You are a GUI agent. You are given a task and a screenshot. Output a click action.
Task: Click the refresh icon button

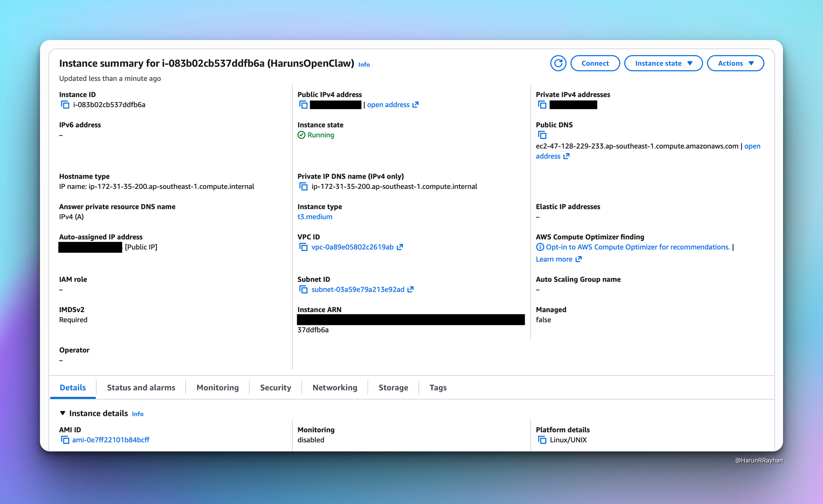[x=558, y=63]
